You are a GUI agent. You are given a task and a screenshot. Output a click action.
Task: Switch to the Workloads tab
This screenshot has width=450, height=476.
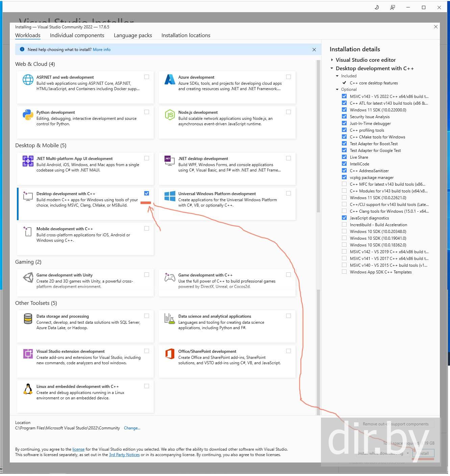tap(28, 35)
